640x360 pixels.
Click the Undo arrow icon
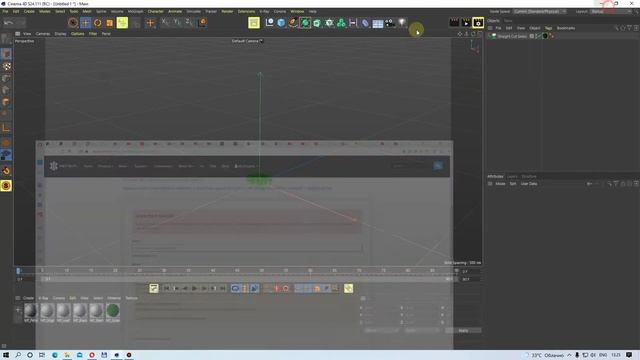[8, 23]
